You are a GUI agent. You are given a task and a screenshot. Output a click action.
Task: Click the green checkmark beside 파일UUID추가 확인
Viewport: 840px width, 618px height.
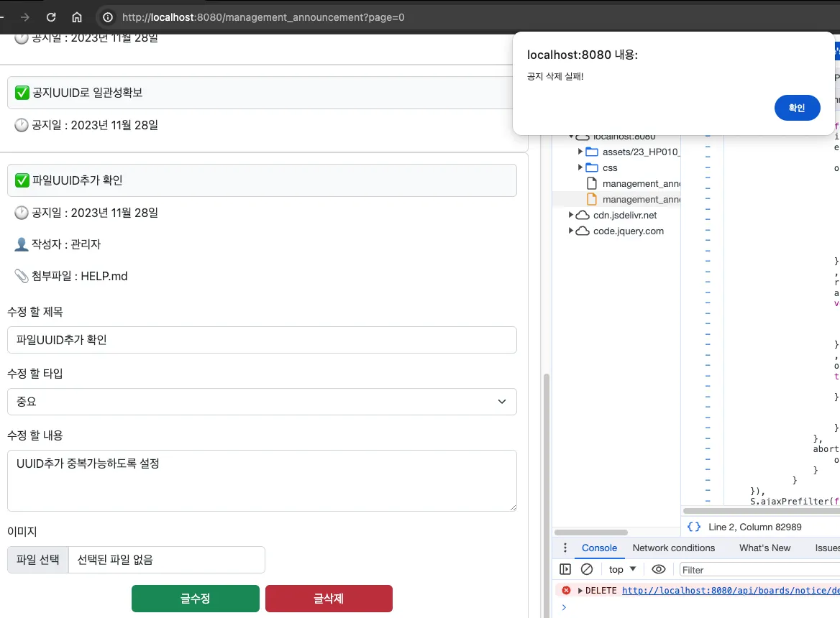coord(22,180)
